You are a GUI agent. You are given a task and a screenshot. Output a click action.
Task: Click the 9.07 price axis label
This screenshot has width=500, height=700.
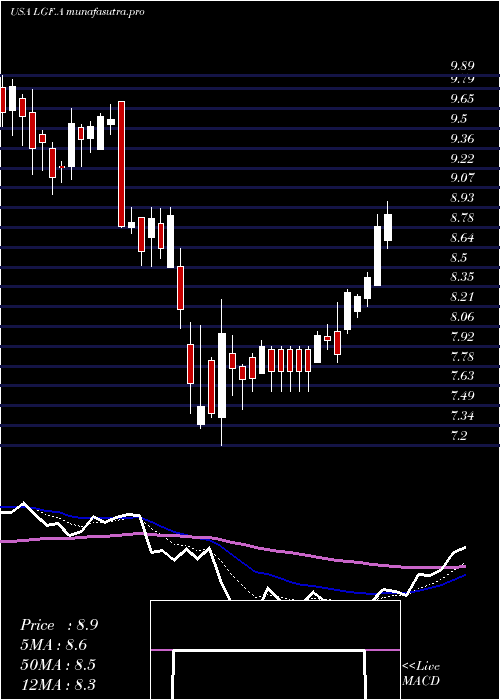coord(462,178)
